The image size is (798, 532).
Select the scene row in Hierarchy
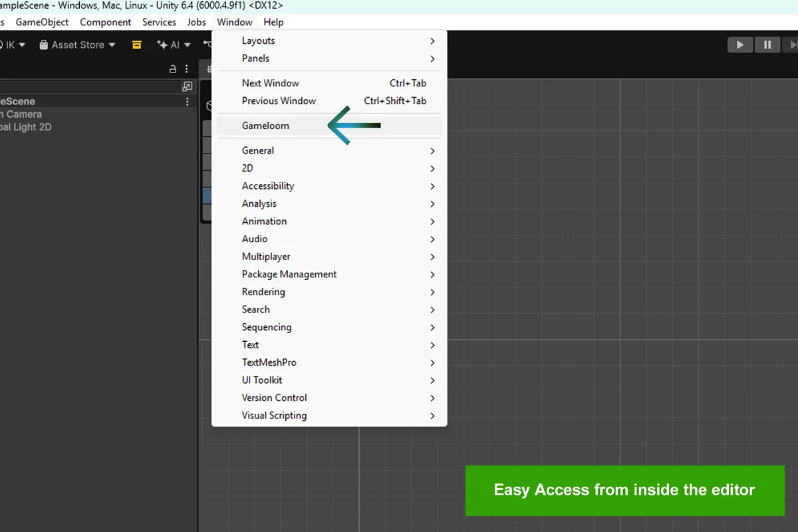pos(98,102)
